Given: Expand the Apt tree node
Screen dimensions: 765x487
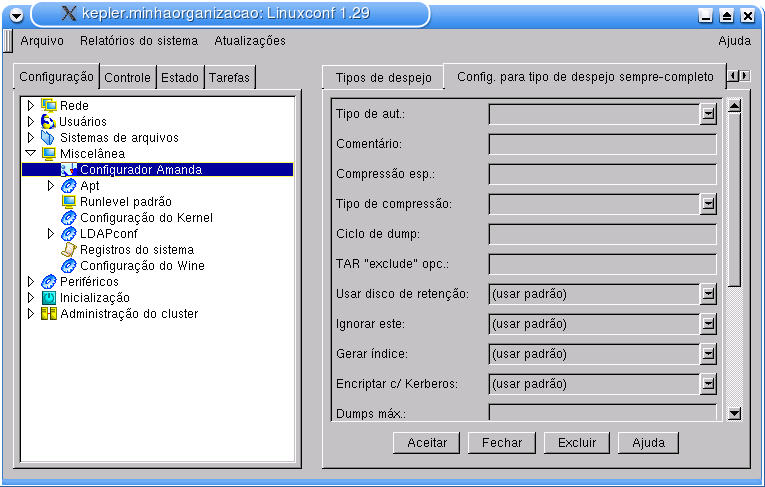Looking at the screenshot, I should tap(51, 185).
